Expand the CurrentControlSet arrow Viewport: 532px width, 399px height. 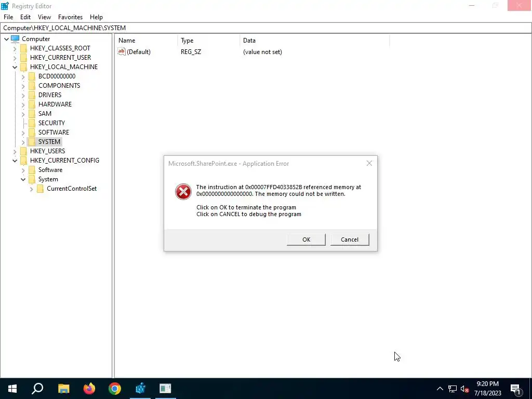point(32,189)
